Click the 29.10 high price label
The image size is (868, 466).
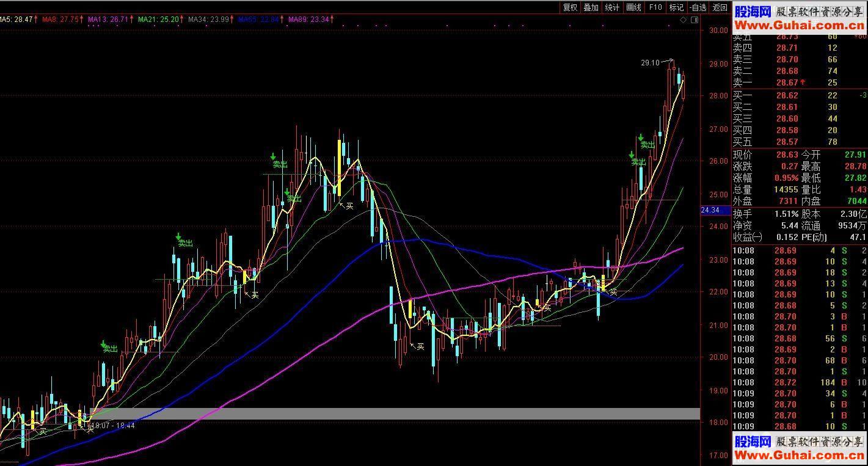click(x=650, y=62)
